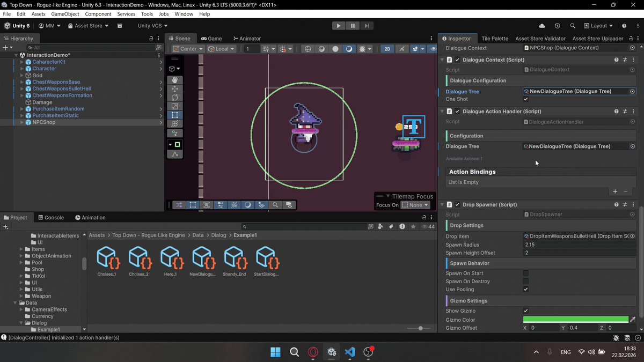Expand the Character object in Hierarchy

pos(22,69)
